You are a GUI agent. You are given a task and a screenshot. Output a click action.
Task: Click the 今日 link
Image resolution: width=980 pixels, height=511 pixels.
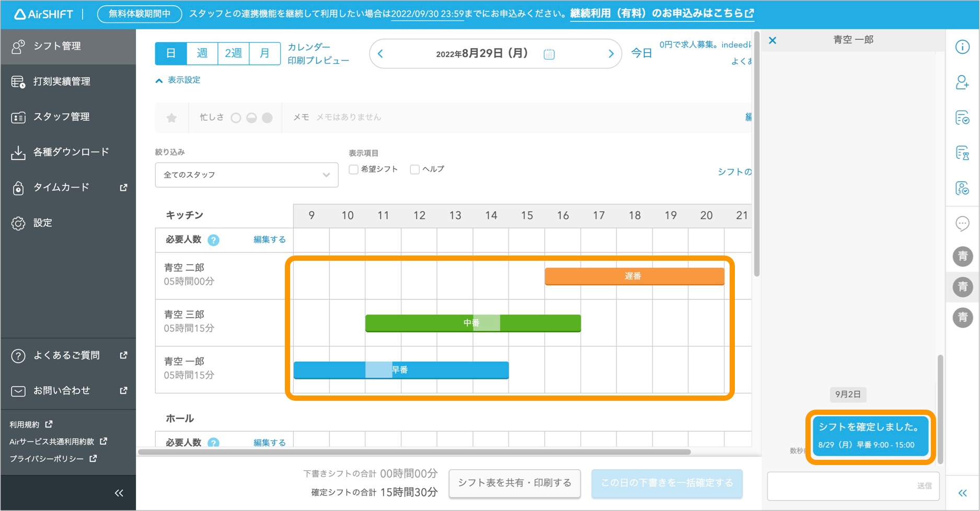click(641, 53)
